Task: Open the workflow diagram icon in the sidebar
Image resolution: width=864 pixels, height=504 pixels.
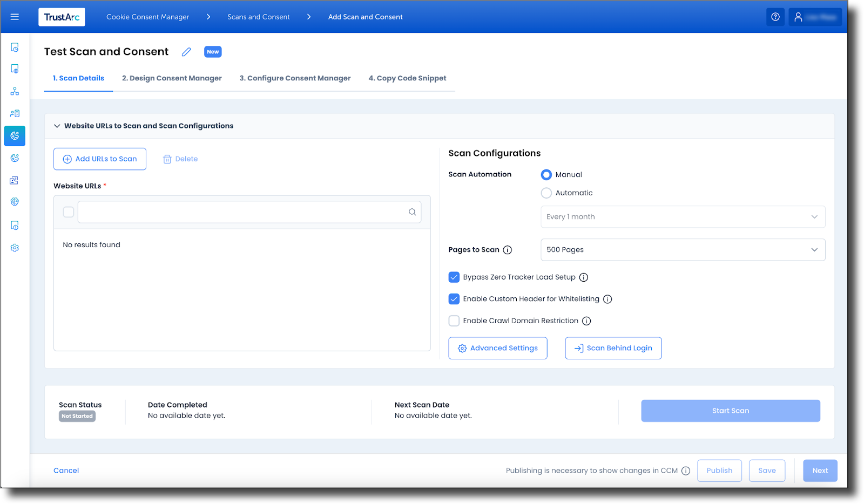Action: [x=15, y=91]
